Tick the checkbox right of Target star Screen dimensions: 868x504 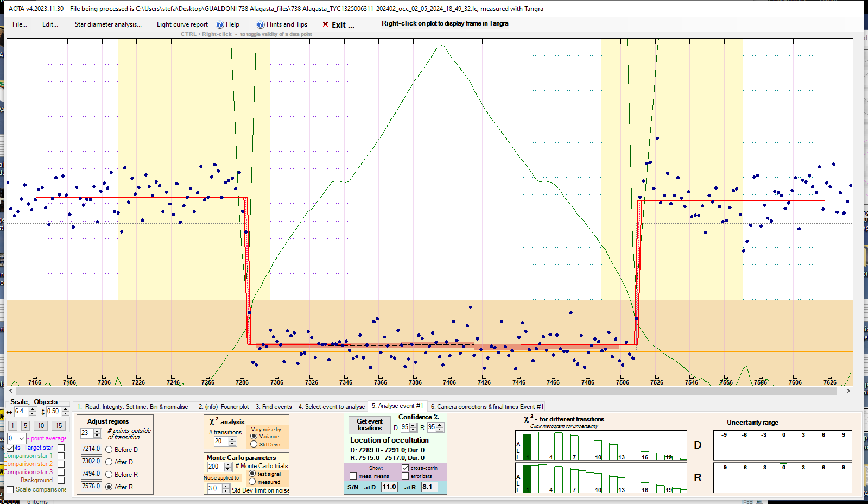click(x=61, y=448)
